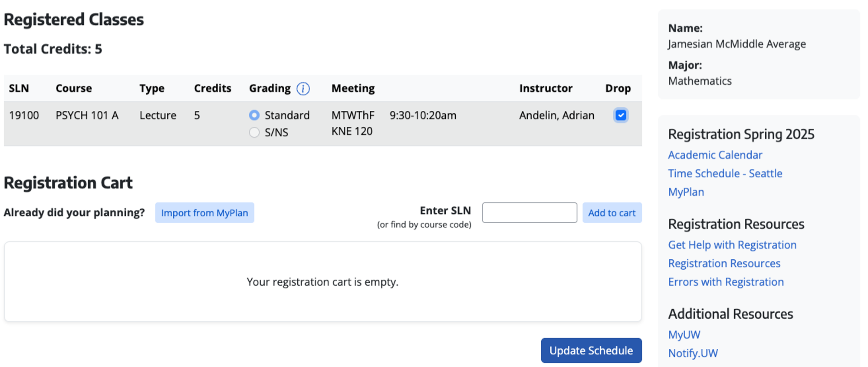Image resolution: width=868 pixels, height=367 pixels.
Task: Open Get Help with Registration link
Action: 732,245
